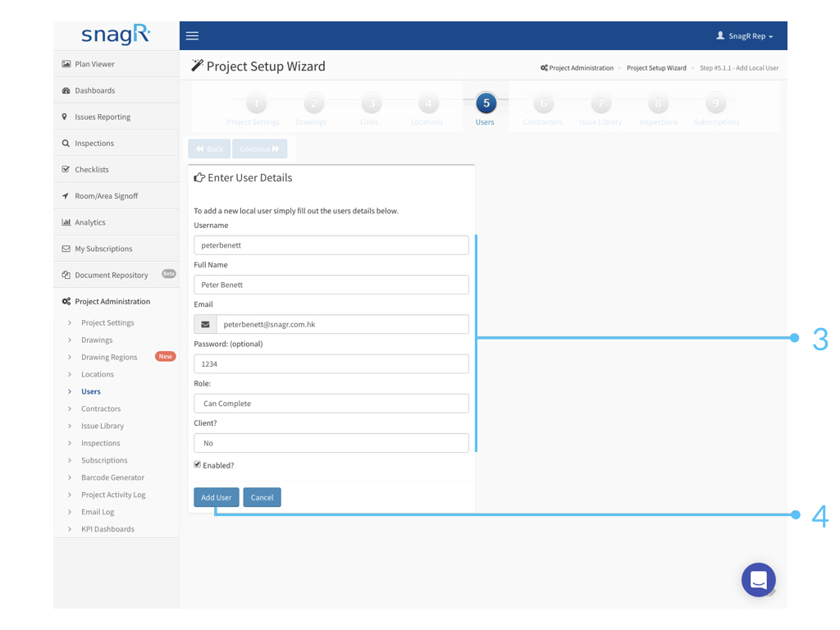
Task: Open Drawing Regions submenu item
Action: pos(109,358)
